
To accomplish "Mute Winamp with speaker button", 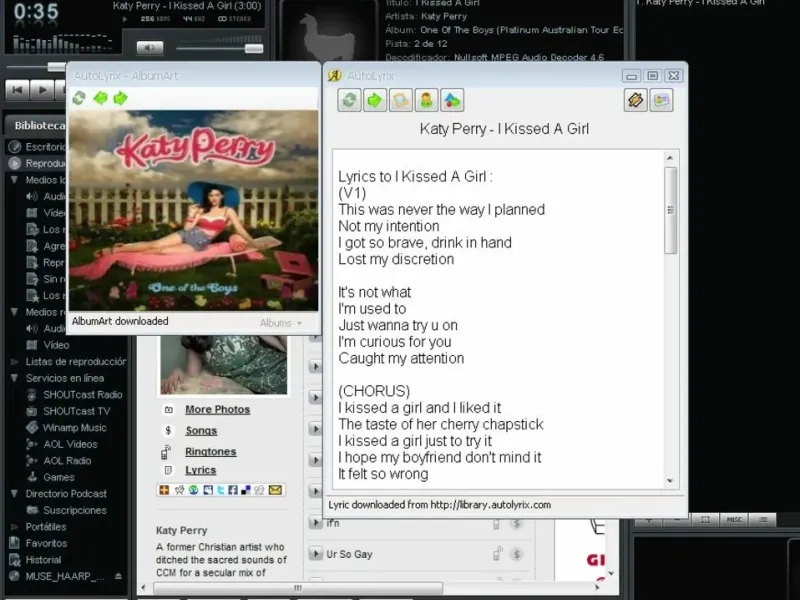I will [x=150, y=48].
